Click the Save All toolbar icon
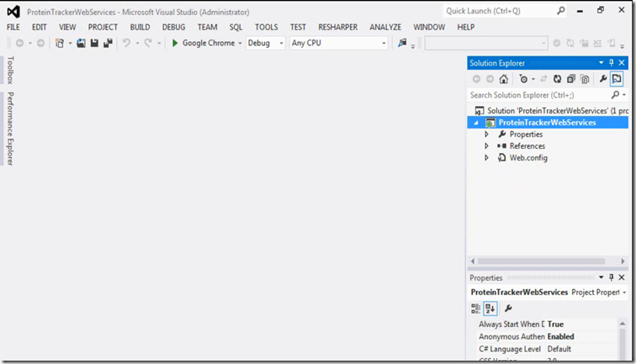The height and width of the screenshot is (364, 636). 108,43
